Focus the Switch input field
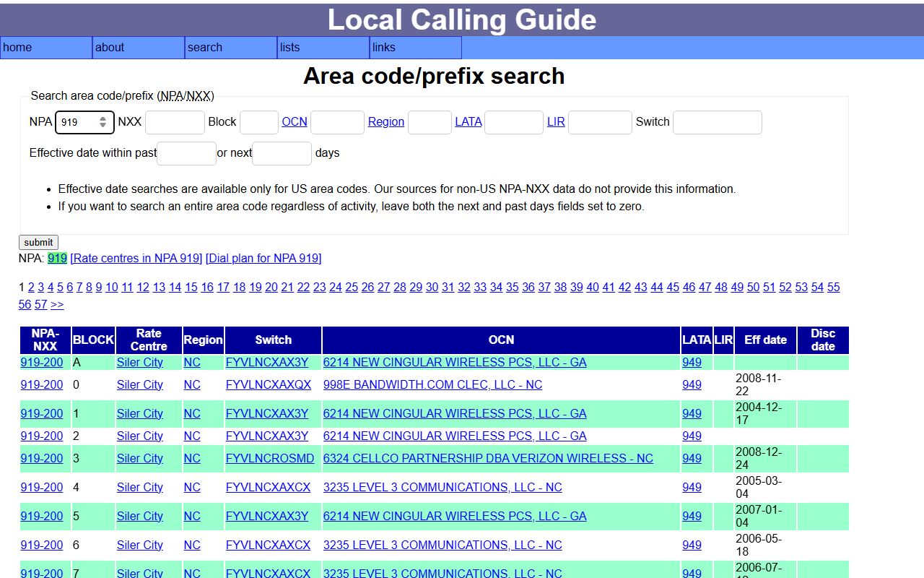This screenshot has height=578, width=924. pos(718,122)
